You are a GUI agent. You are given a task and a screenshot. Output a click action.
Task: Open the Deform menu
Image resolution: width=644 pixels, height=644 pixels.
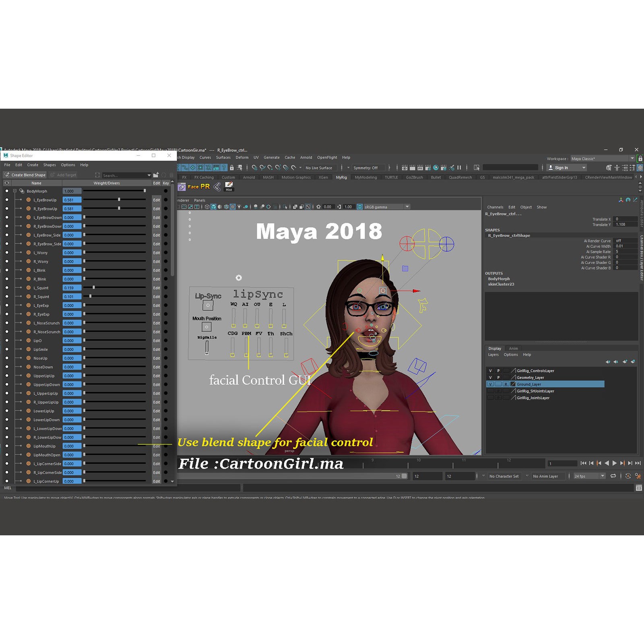click(x=242, y=157)
